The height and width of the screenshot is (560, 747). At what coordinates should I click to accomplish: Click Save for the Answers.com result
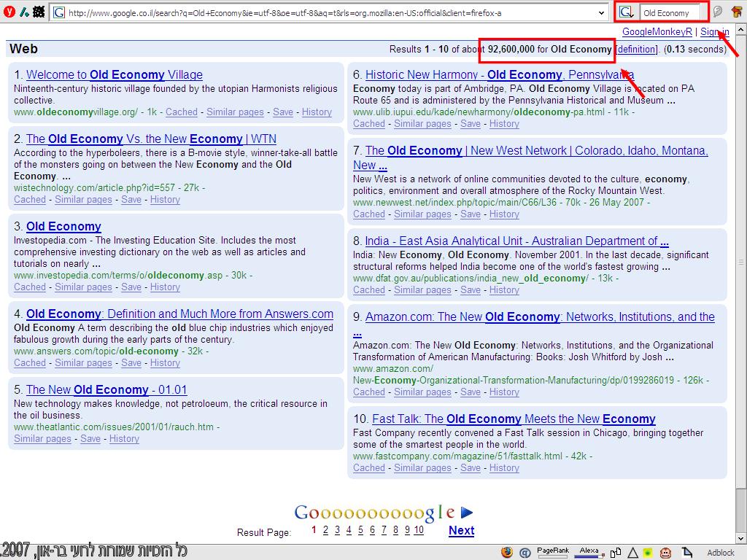click(131, 363)
